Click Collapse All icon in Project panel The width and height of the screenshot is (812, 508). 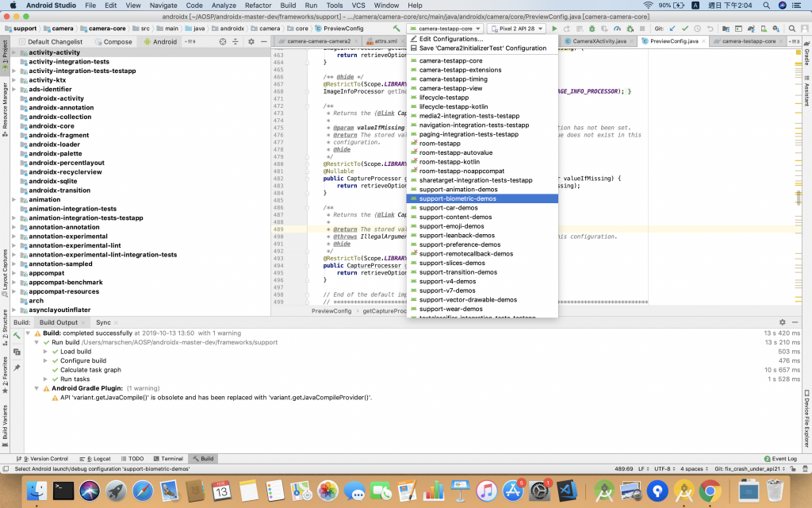click(x=235, y=41)
